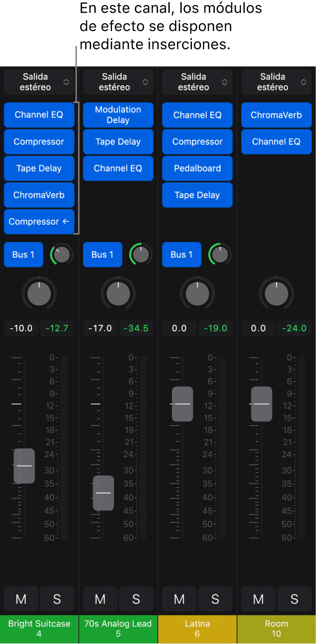This screenshot has width=316, height=644.
Task: Click the pan knob on Bright Suitcase channel
Action: pyautogui.click(x=39, y=294)
